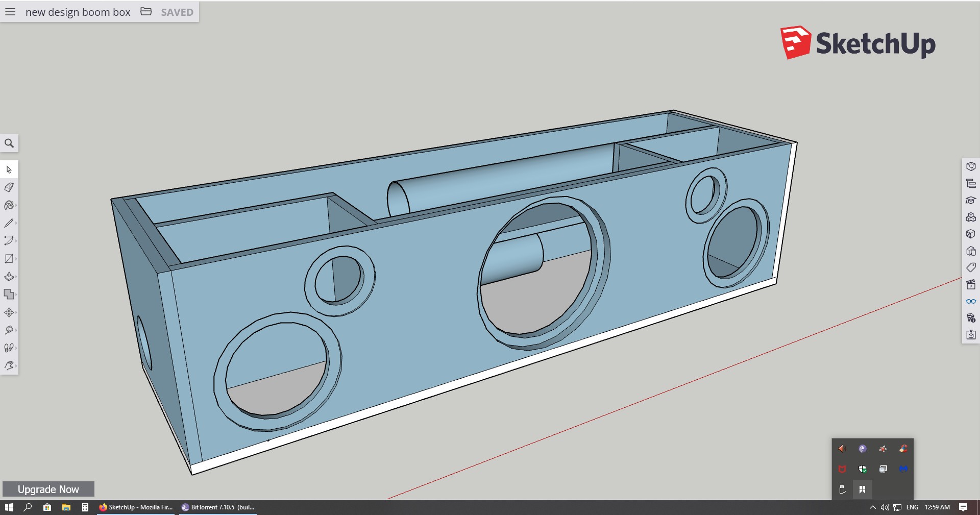Open the Components panel
The height and width of the screenshot is (515, 980).
coord(971,217)
